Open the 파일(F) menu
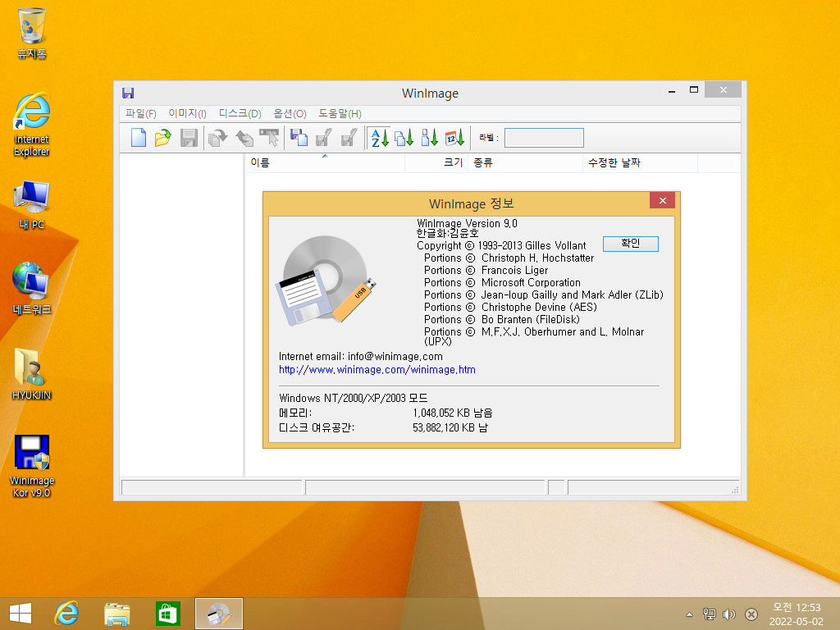The image size is (840, 630). click(140, 113)
